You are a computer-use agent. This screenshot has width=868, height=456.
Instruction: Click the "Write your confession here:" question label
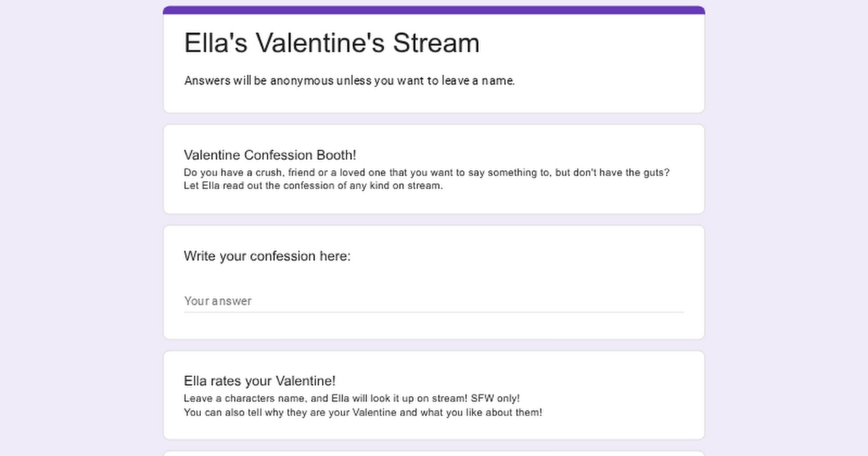267,256
